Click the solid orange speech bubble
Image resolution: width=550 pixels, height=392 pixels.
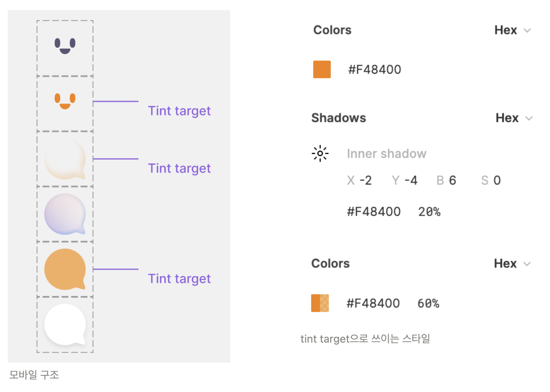coord(65,269)
